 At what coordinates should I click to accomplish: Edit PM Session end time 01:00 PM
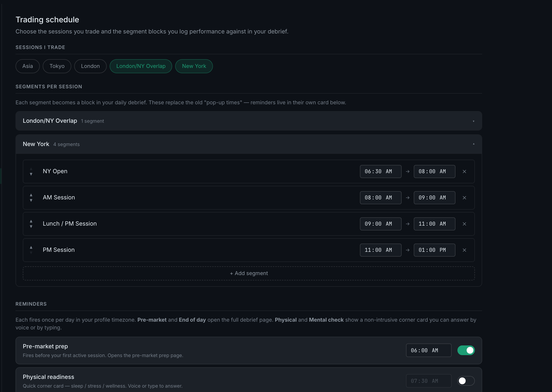pyautogui.click(x=434, y=250)
